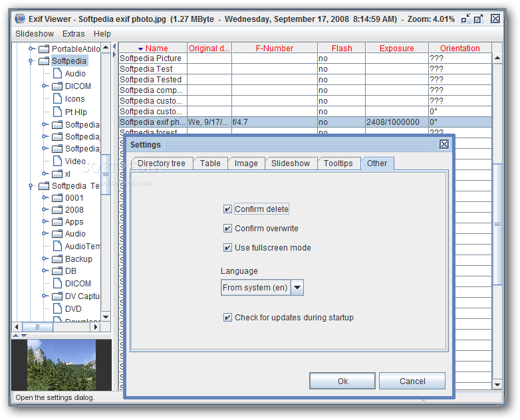Disable Use fullscreen mode checkbox

click(x=227, y=248)
